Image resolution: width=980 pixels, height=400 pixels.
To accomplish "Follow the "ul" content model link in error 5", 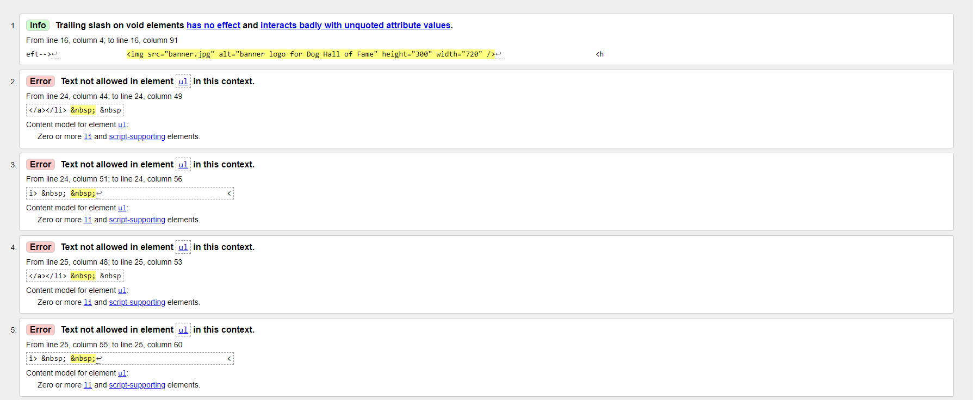I will [x=122, y=373].
